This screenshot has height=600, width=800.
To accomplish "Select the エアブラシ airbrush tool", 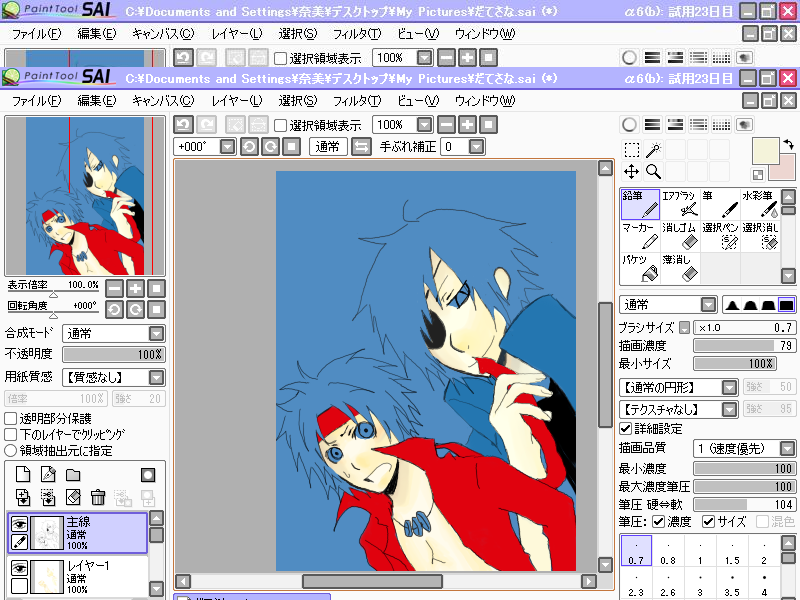I will click(x=680, y=204).
